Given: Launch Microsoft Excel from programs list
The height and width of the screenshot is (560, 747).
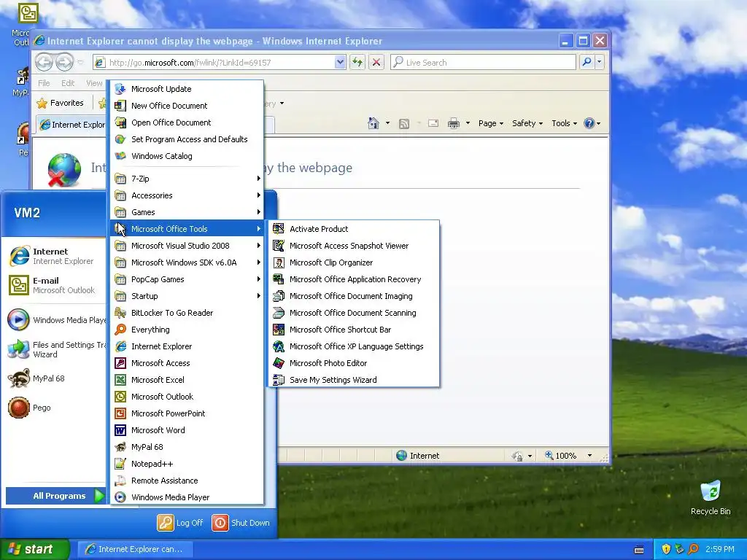Looking at the screenshot, I should point(187,379).
